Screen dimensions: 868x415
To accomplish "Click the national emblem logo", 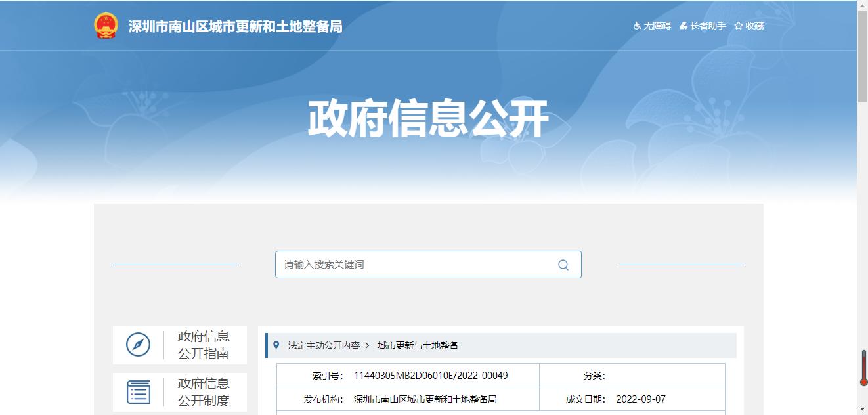I will point(106,26).
